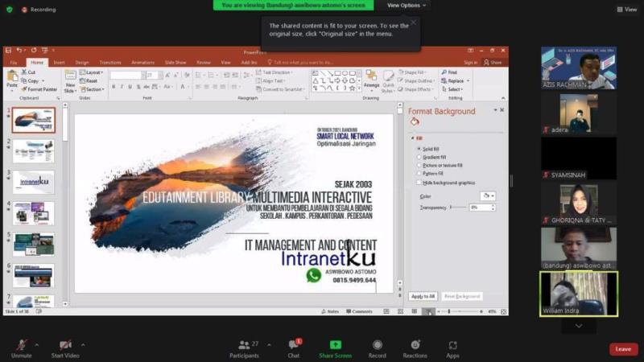Viewport: 644px width, 362px height.
Task: Switch to the Insert ribbon tab
Action: pyautogui.click(x=59, y=62)
